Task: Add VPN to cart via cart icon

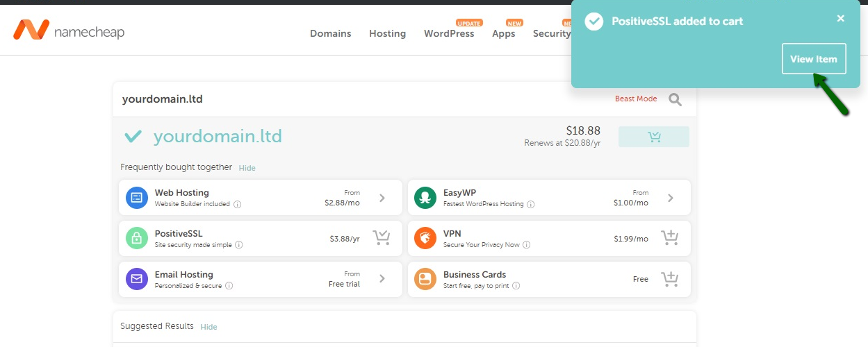Action: coord(669,238)
